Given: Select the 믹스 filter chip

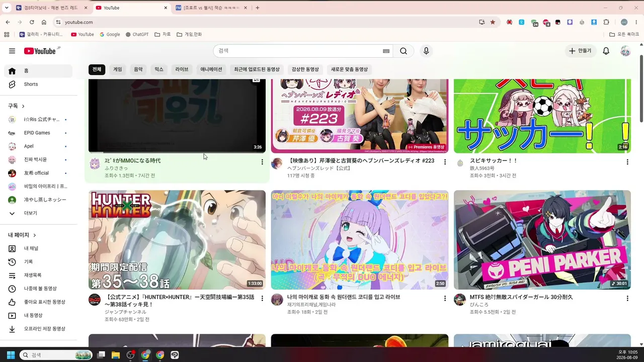Looking at the screenshot, I should coord(159,69).
